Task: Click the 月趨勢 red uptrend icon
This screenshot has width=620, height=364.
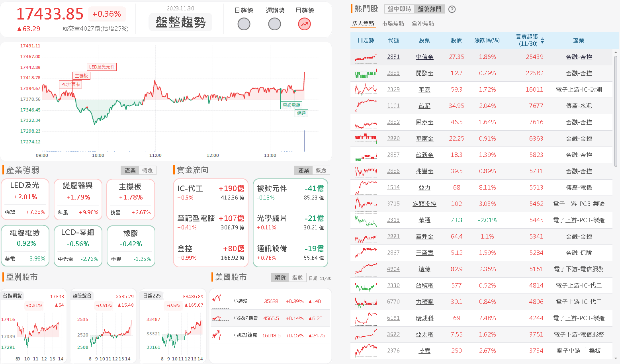Action: (305, 24)
